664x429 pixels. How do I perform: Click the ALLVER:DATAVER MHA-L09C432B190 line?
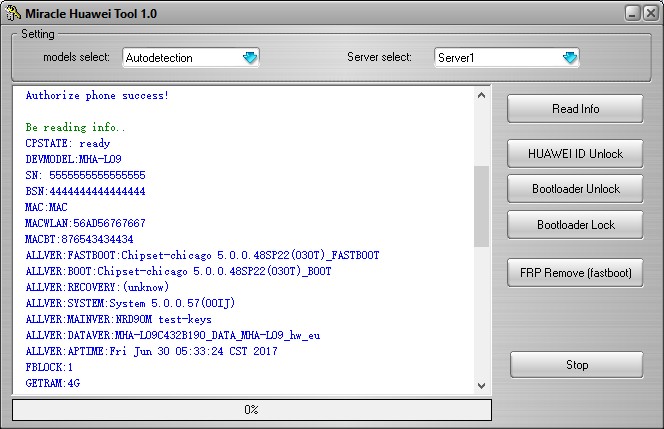(x=173, y=335)
